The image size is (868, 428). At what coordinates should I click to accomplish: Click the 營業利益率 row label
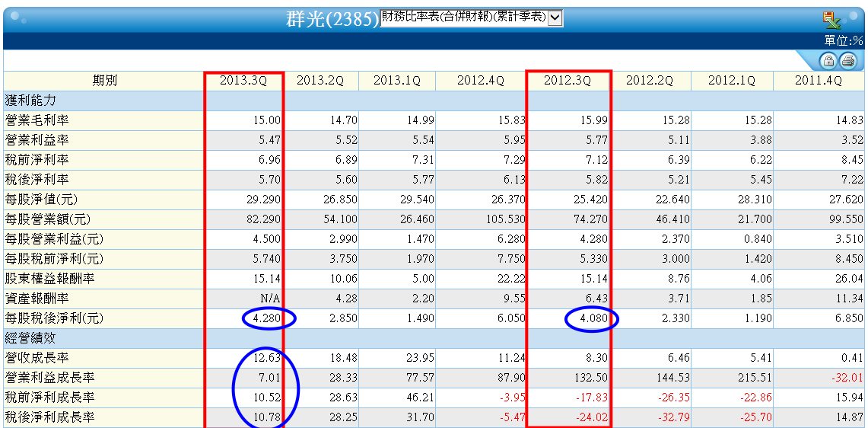click(37, 140)
